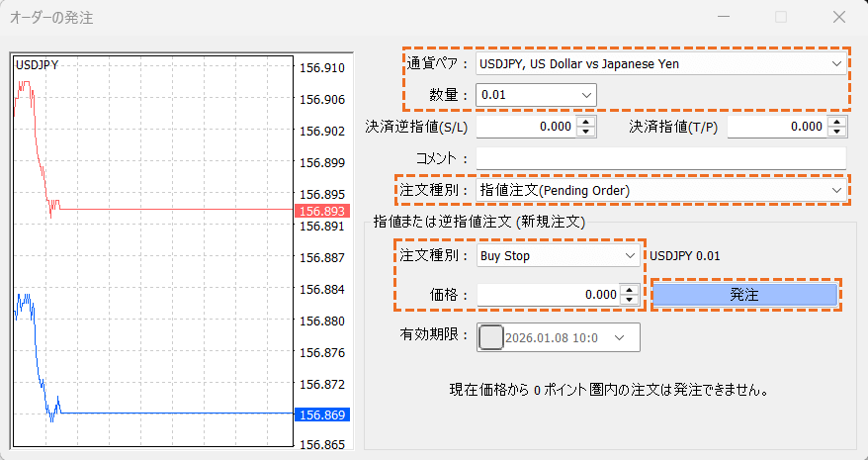Open the 指値注文(Pending Order) type dropdown
The image size is (868, 460).
(661, 191)
